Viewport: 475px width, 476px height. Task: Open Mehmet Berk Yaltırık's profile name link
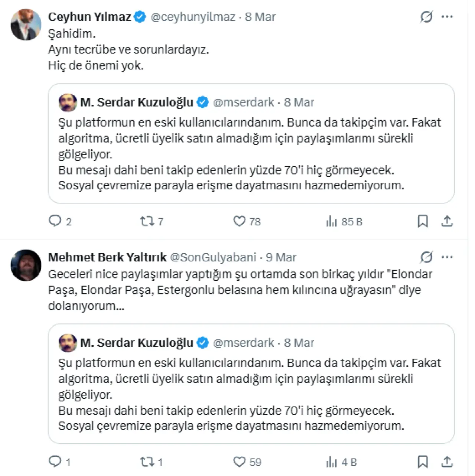[107, 257]
